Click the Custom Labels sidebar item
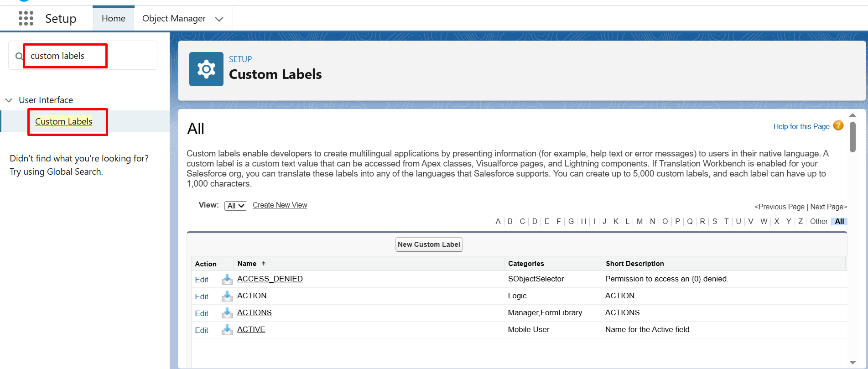This screenshot has height=369, width=868. (x=64, y=121)
